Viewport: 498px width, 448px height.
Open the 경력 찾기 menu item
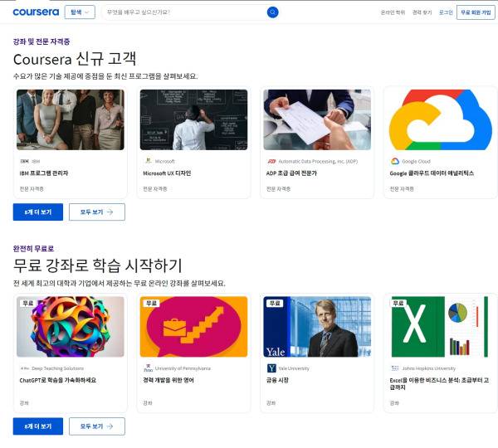point(422,12)
